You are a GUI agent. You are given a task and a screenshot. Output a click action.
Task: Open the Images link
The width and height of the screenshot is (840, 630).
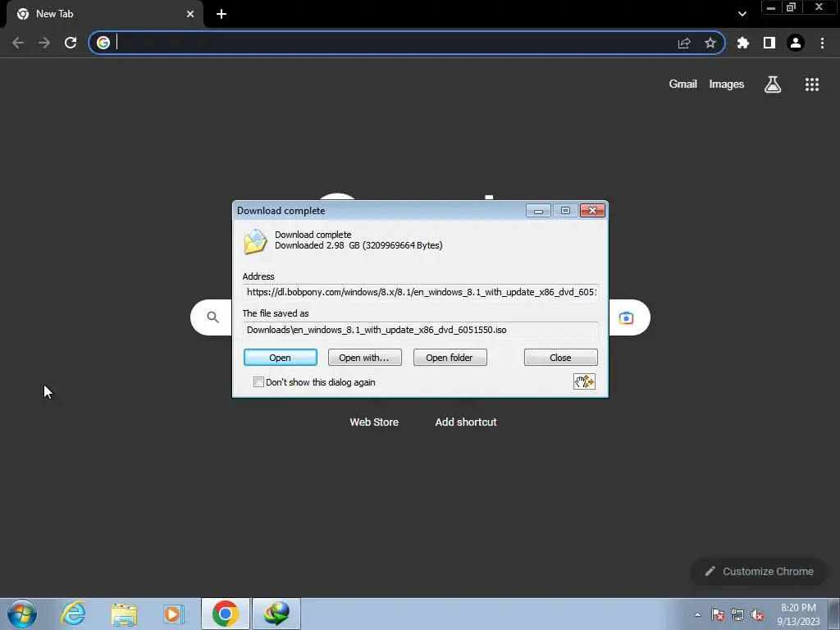click(727, 84)
